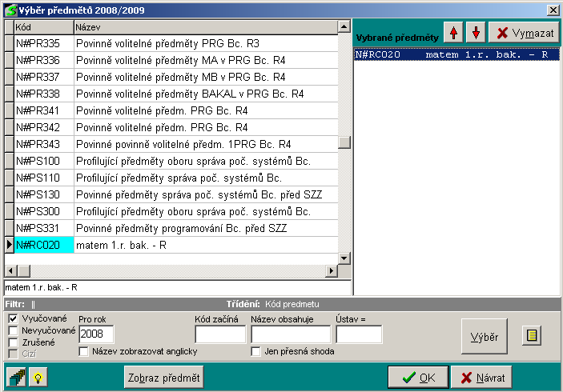The height and width of the screenshot is (392, 563).
Task: Select row N#PR336
Action: [x=171, y=60]
